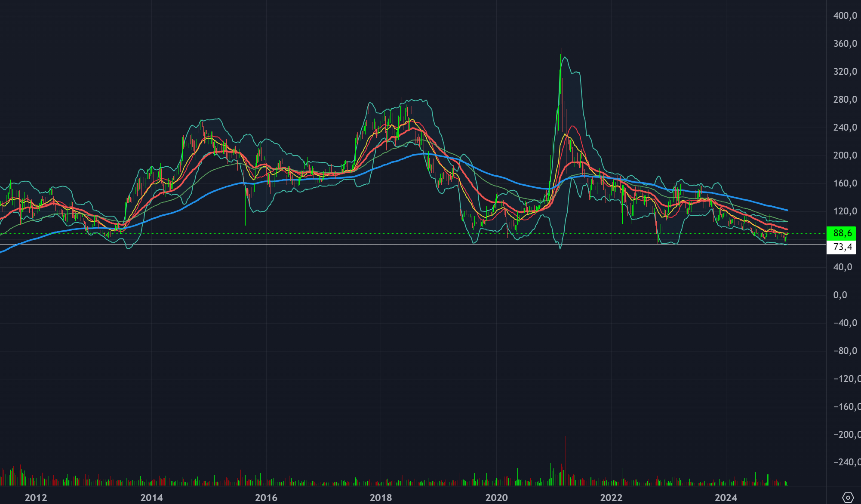Select the thick blue moving average line end
Viewport: 861px width, 504px height.
coord(787,210)
